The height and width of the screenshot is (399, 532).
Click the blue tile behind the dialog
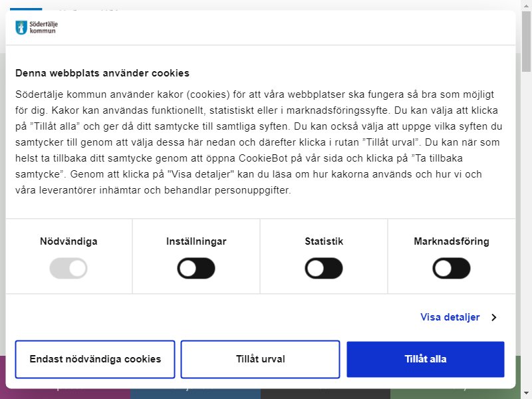click(x=196, y=394)
